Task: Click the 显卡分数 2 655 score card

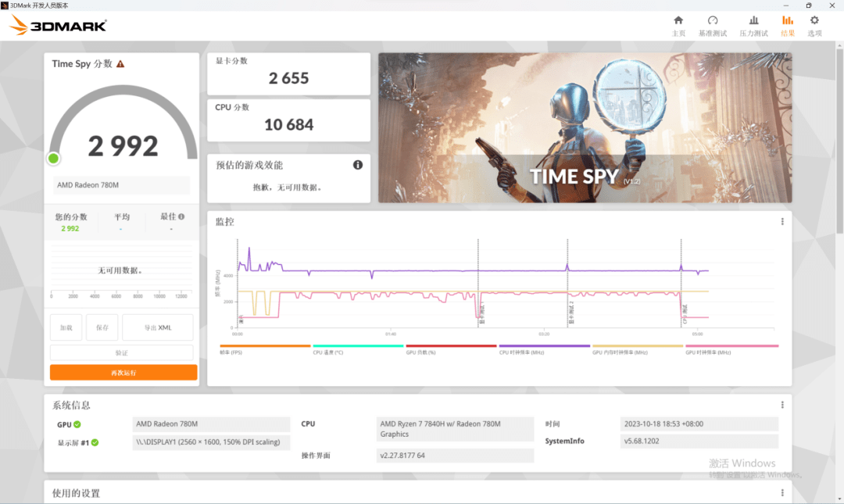Action: (288, 73)
